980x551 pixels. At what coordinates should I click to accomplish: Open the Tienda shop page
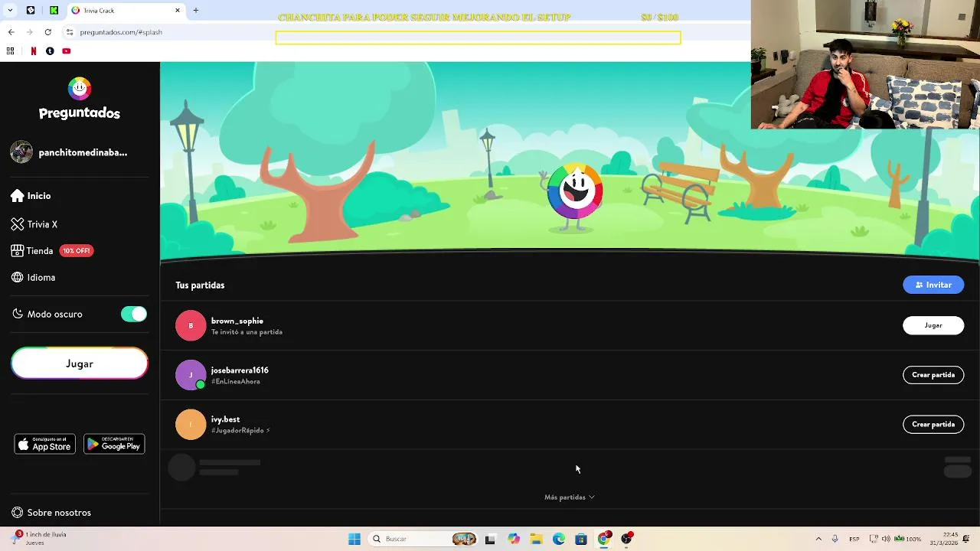pos(52,251)
